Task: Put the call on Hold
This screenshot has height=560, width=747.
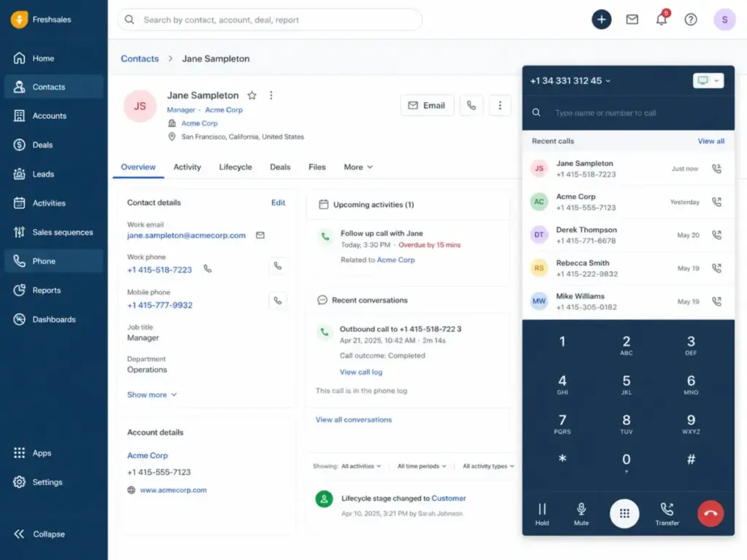Action: 542,514
